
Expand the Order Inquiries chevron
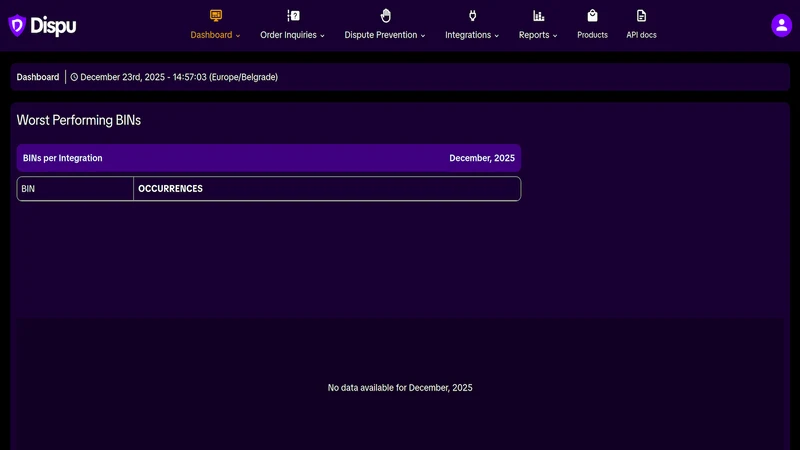click(322, 36)
